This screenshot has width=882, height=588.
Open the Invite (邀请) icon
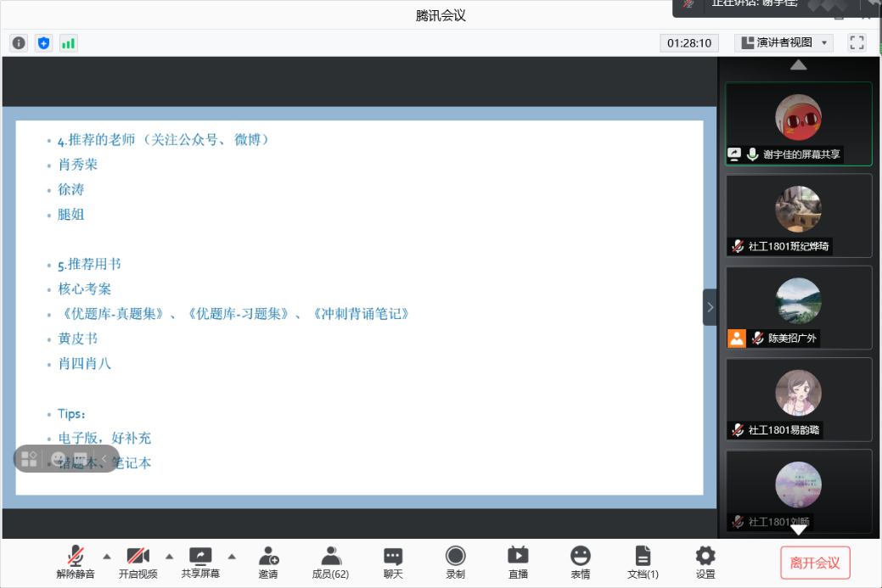268,563
